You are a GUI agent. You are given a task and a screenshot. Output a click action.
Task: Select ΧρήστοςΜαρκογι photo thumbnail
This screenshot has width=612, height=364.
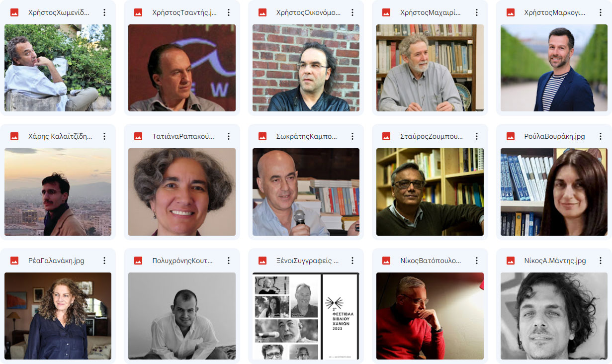click(x=554, y=68)
